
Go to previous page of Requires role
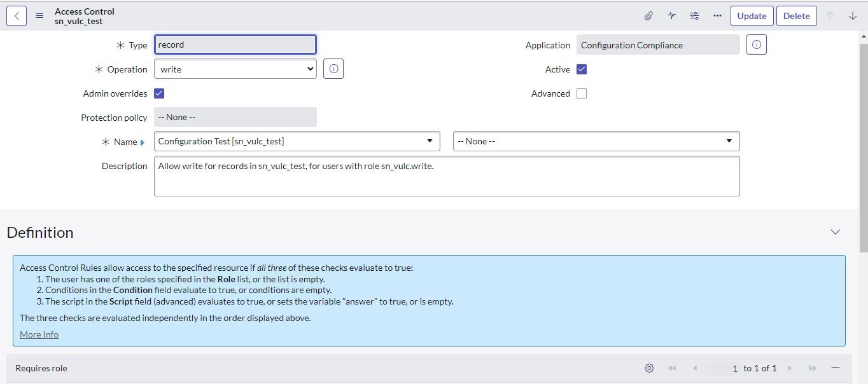(695, 368)
